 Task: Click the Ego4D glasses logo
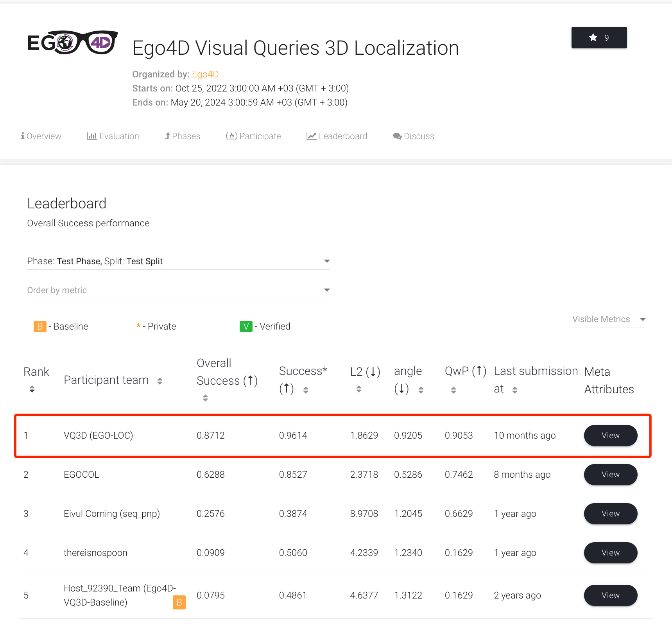pos(73,42)
